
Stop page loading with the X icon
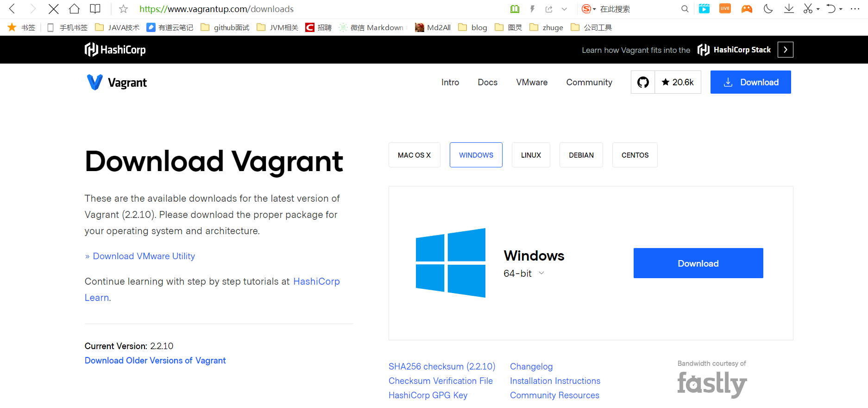[53, 9]
